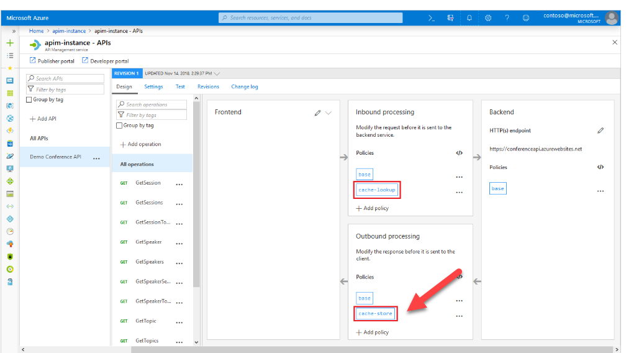Open the All services list icon in the sidebar
The width and height of the screenshot is (644, 353).
click(10, 55)
